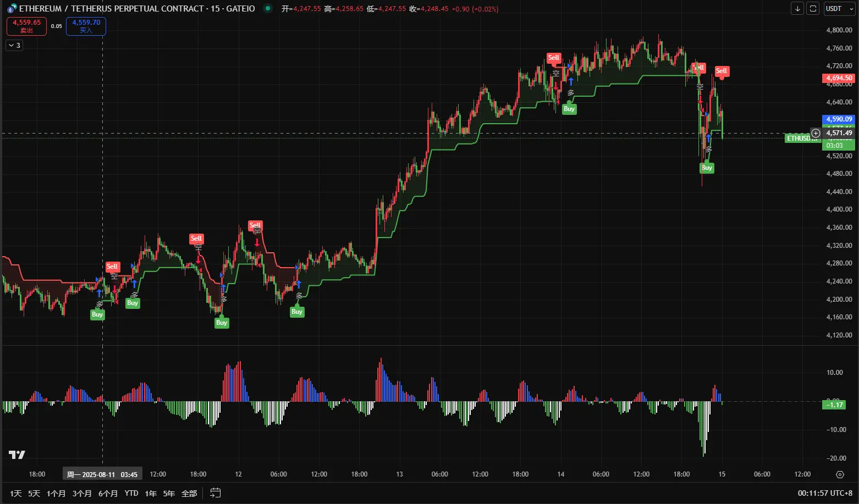
Task: Click the down-arrow button beside USDT
Action: [797, 9]
